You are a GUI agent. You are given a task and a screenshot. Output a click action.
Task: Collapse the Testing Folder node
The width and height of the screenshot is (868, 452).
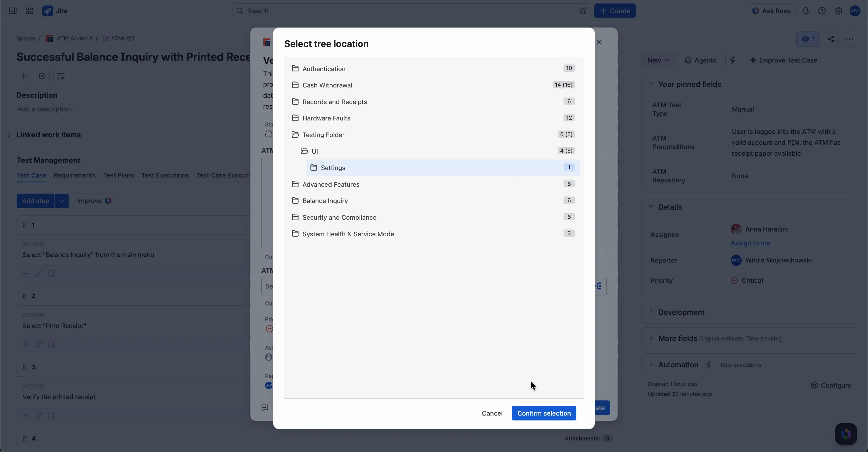[x=295, y=135]
